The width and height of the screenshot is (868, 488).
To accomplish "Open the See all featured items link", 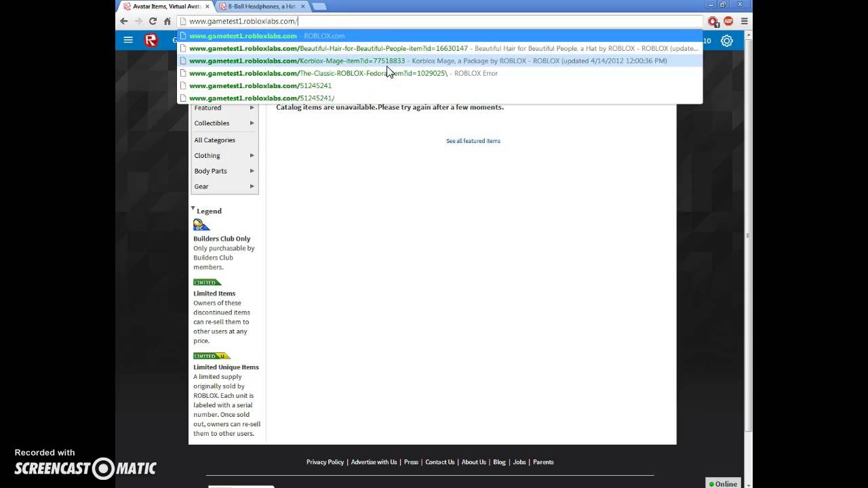I will click(x=473, y=141).
